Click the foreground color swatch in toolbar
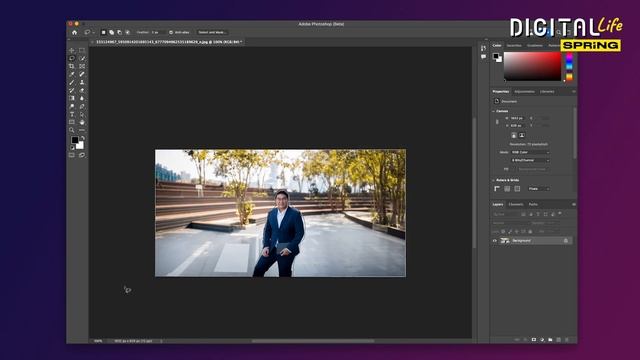Screen dimensions: 640x360 tap(75, 140)
